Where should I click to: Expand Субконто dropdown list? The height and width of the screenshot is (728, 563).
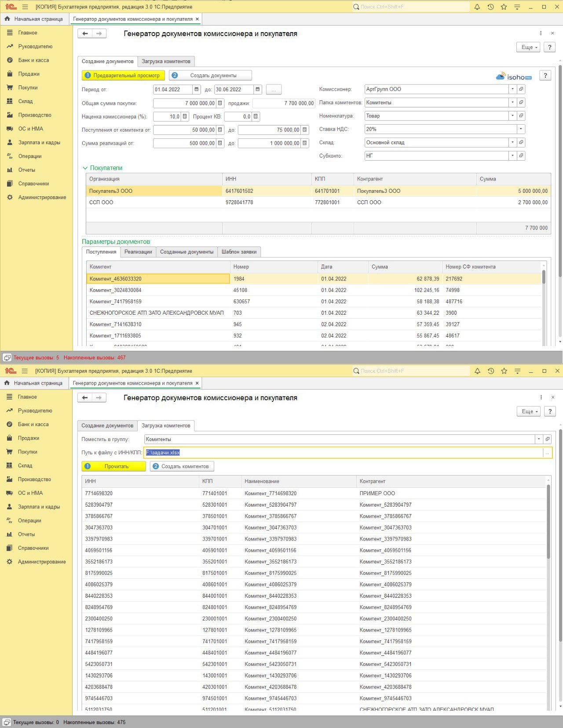coord(512,155)
